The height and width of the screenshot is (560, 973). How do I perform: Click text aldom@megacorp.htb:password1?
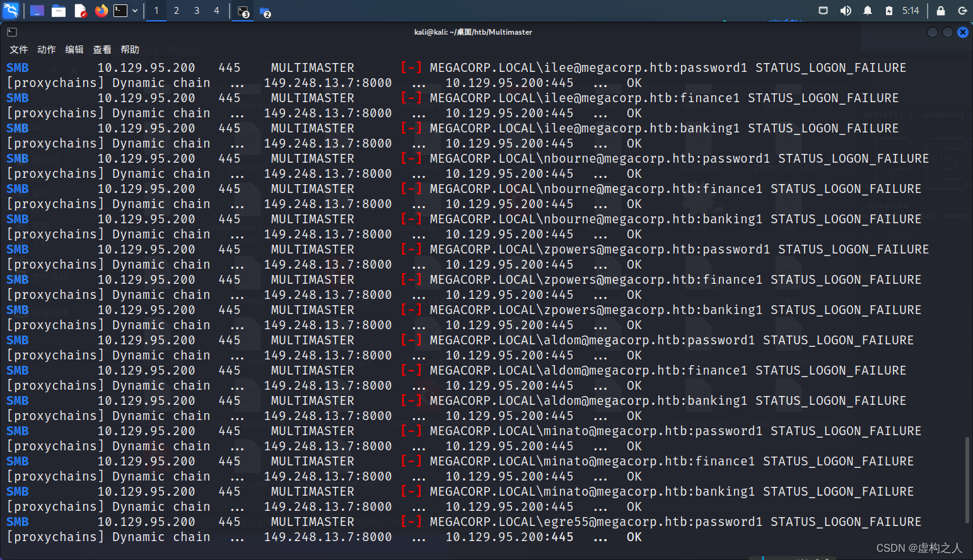coord(650,340)
